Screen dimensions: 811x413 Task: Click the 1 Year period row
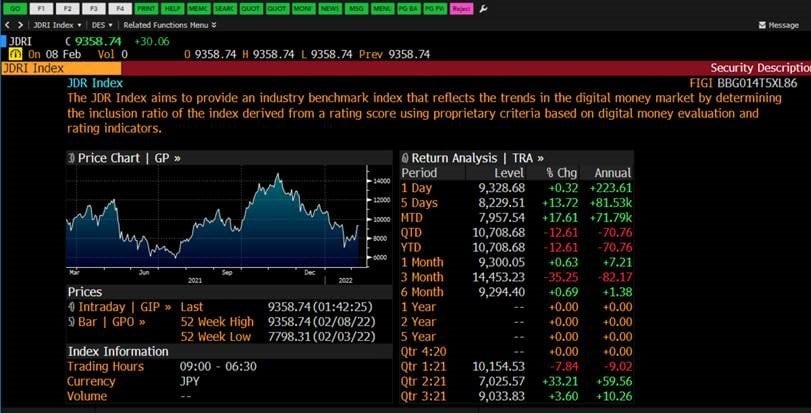click(x=517, y=307)
